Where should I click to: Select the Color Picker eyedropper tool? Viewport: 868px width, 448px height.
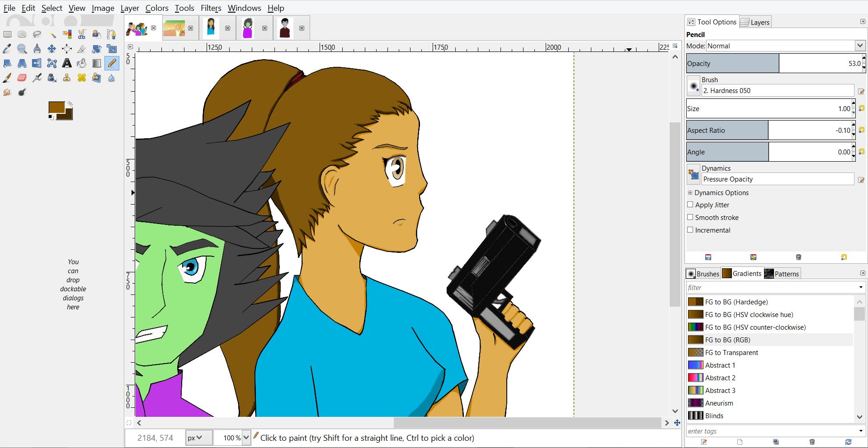pos(7,49)
